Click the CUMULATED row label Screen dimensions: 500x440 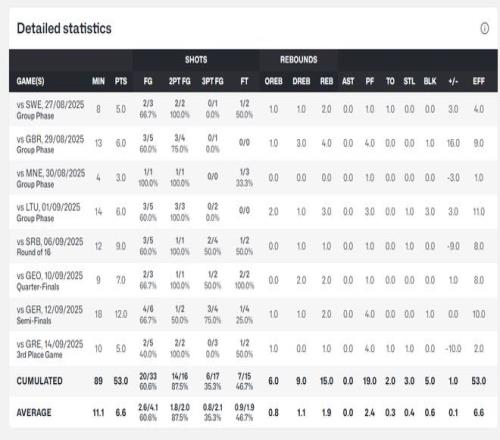coord(39,381)
